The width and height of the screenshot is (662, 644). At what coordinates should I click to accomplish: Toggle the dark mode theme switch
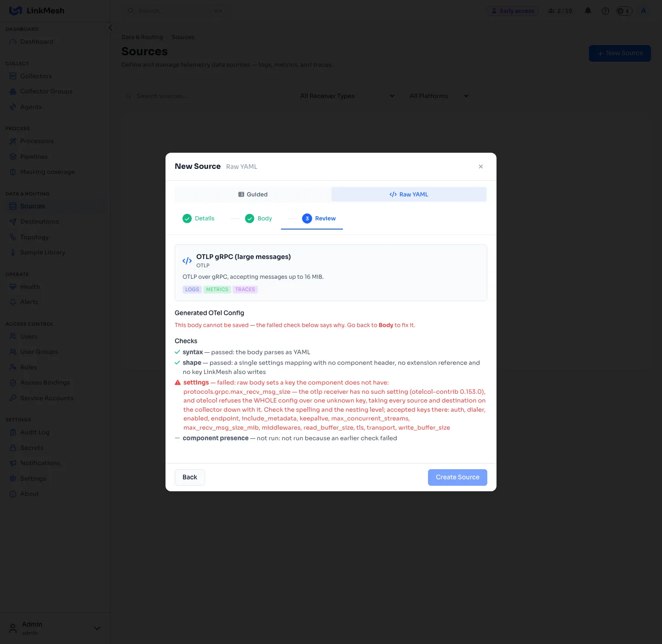coord(624,11)
